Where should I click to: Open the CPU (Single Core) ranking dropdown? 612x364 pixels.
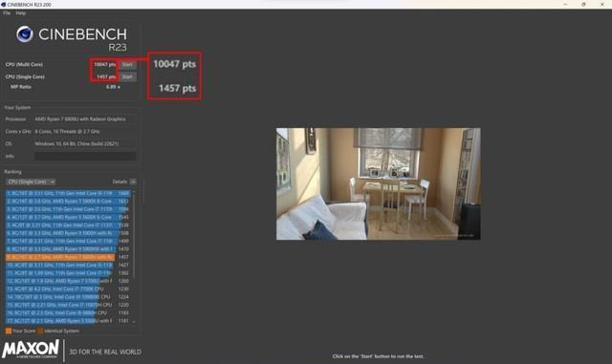click(31, 182)
